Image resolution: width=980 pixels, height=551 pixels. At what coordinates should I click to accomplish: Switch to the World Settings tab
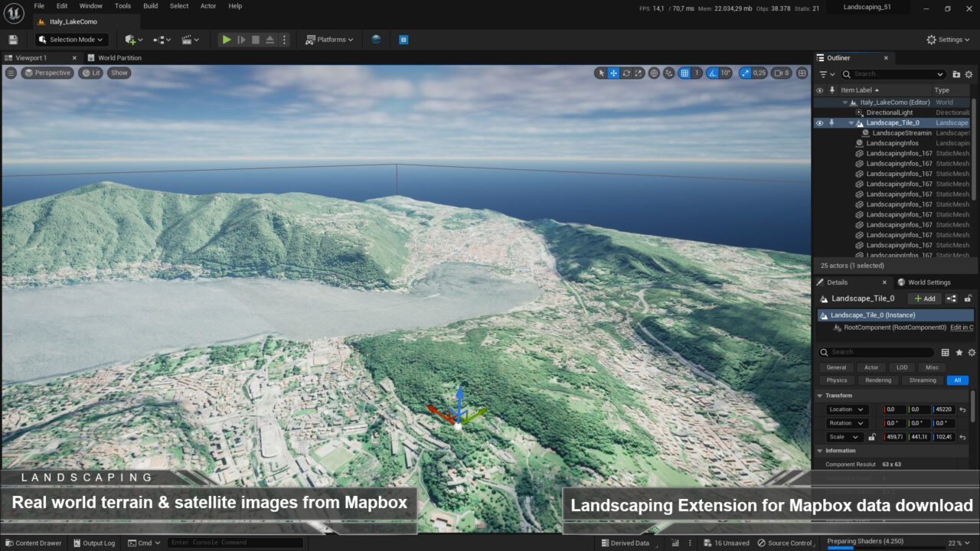click(929, 282)
